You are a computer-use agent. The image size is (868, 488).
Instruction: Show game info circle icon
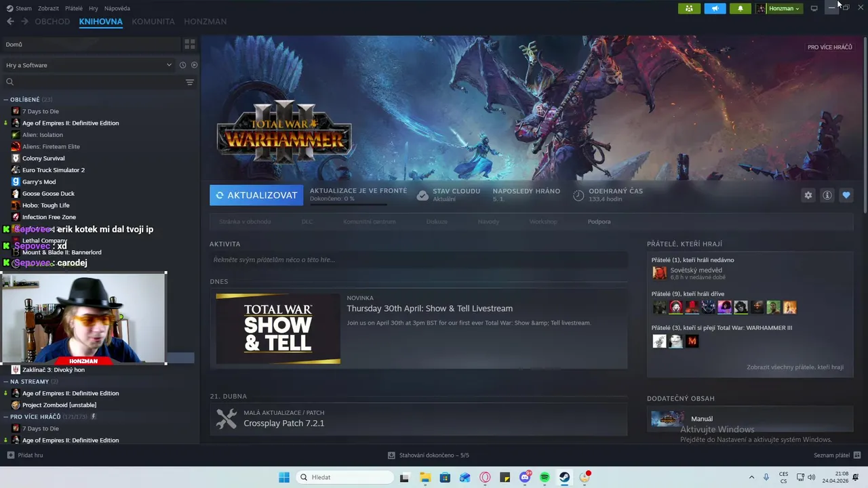[x=827, y=195]
